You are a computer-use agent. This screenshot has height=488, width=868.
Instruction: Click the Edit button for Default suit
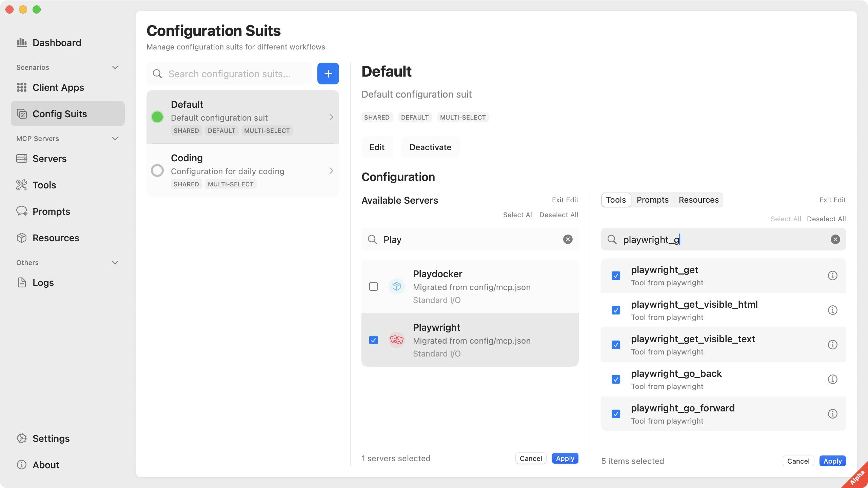point(377,147)
